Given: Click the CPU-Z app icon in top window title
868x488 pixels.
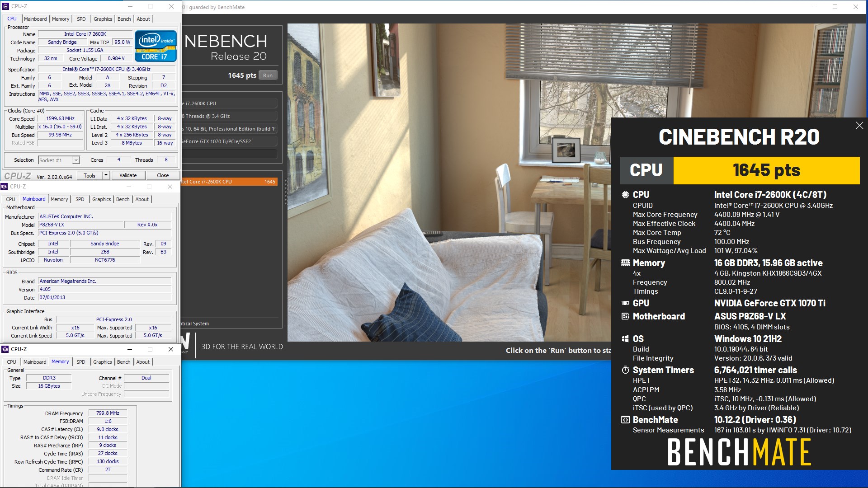Looking at the screenshot, I should (x=5, y=6).
